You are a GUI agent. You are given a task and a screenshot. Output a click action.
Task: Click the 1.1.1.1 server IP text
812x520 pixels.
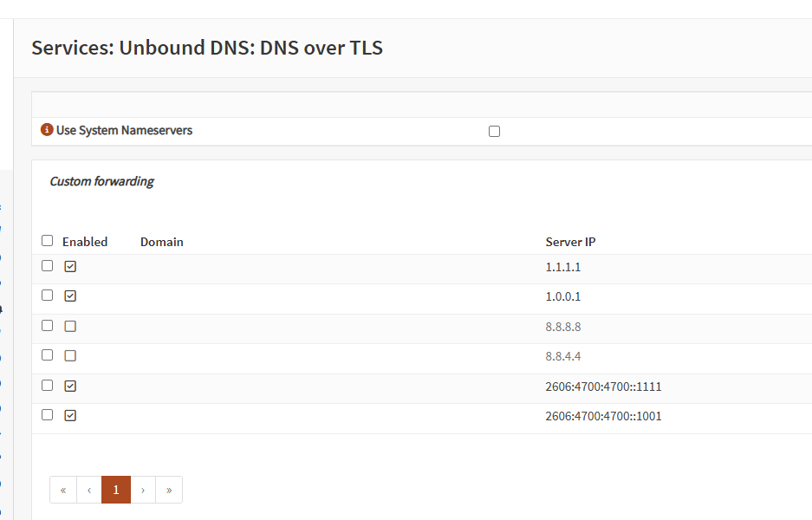click(563, 267)
